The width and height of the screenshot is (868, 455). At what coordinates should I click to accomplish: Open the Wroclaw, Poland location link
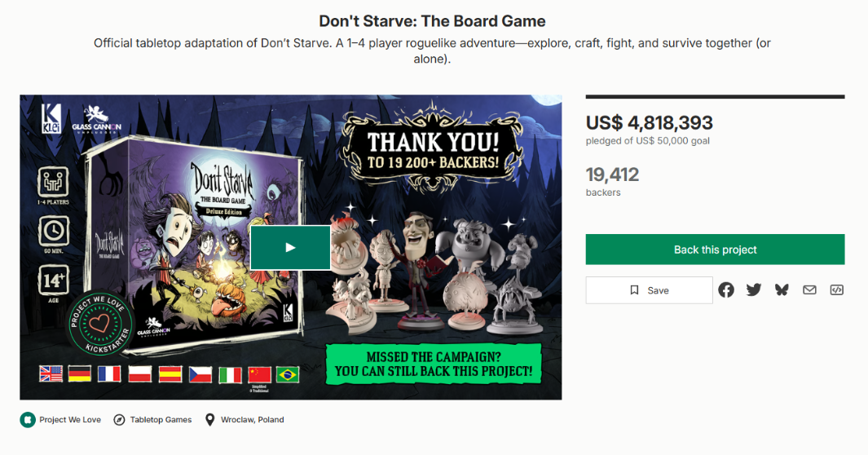tap(252, 420)
